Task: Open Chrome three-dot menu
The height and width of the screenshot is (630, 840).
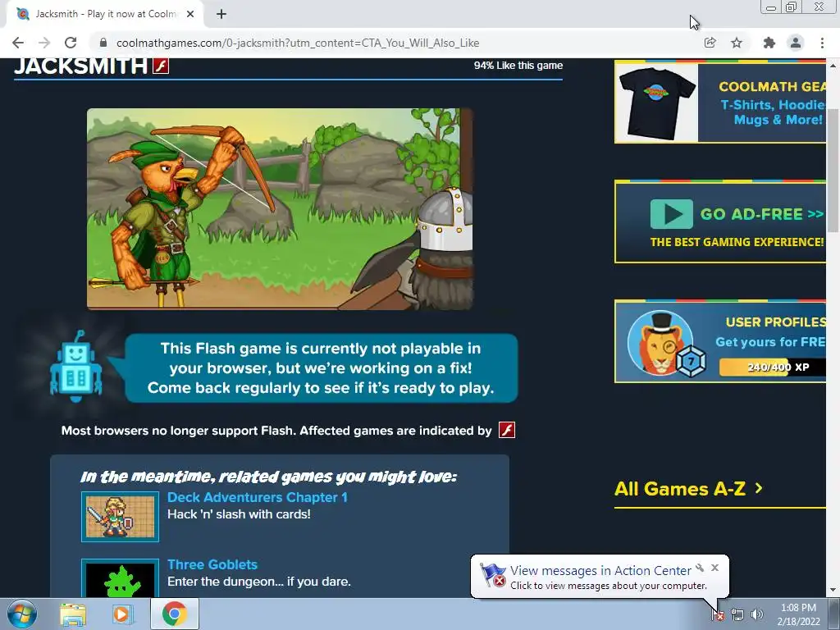Action: (x=822, y=43)
